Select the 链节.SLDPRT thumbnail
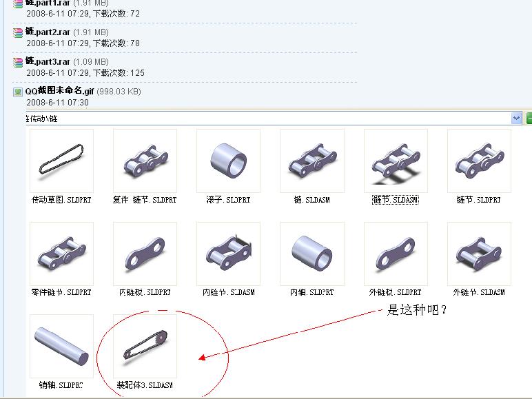This screenshot has height=399, width=532. (479, 161)
